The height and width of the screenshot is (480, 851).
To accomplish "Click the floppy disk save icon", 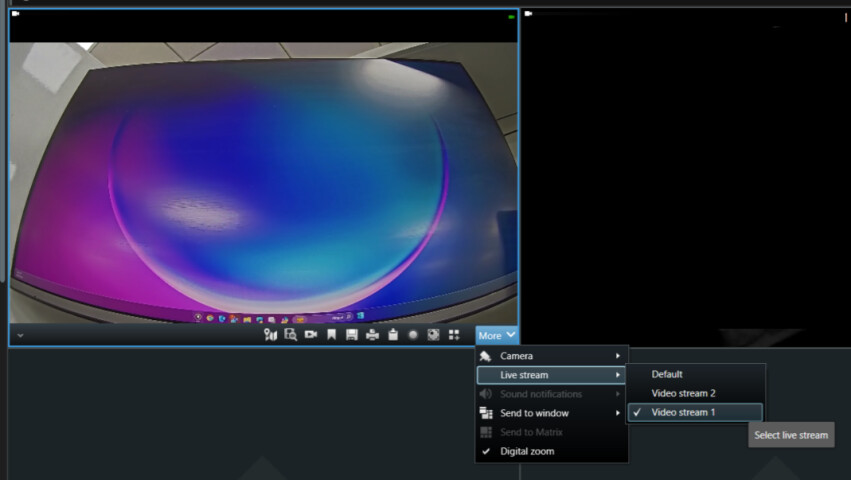I will point(352,335).
